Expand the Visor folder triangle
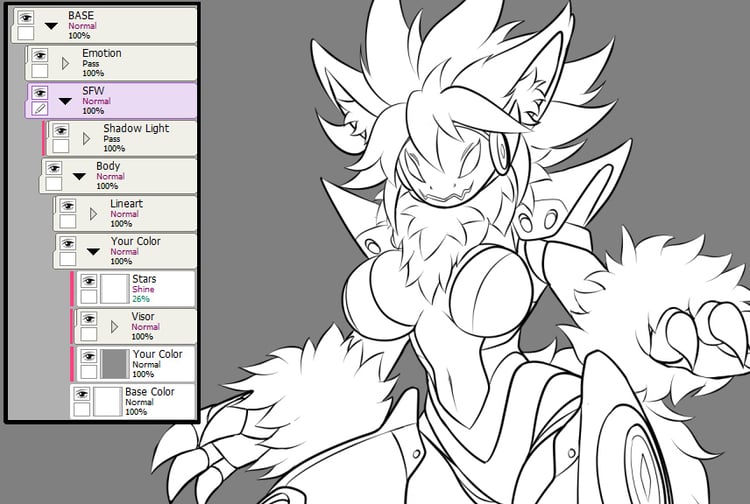 click(x=114, y=327)
